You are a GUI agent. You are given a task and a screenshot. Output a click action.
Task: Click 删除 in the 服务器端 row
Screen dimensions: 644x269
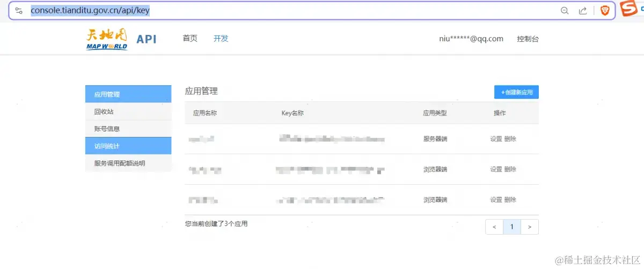[510, 139]
